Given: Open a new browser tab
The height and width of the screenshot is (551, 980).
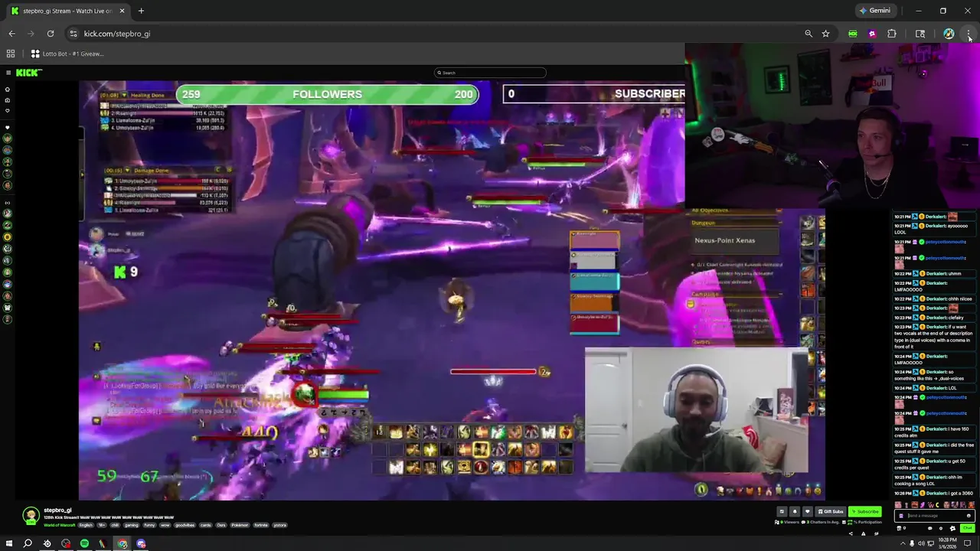Looking at the screenshot, I should (141, 11).
